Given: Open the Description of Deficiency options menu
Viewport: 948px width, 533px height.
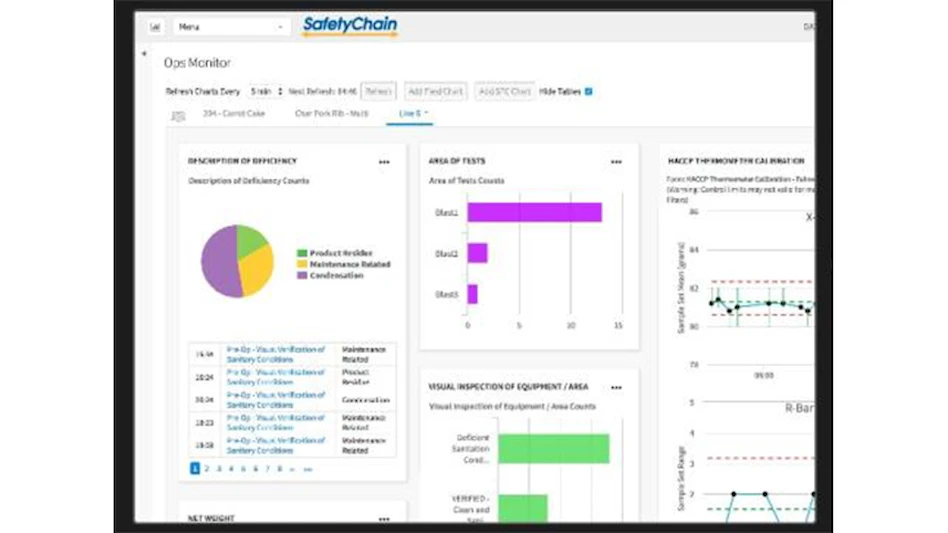Looking at the screenshot, I should [x=384, y=161].
